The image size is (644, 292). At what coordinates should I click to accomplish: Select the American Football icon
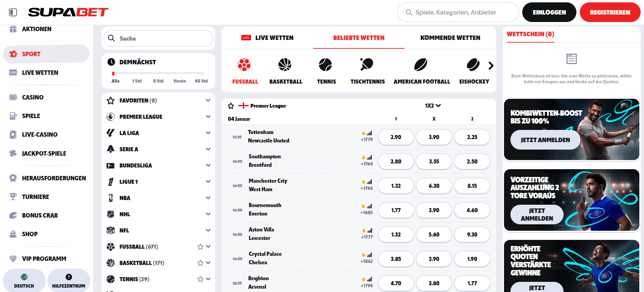pos(421,65)
